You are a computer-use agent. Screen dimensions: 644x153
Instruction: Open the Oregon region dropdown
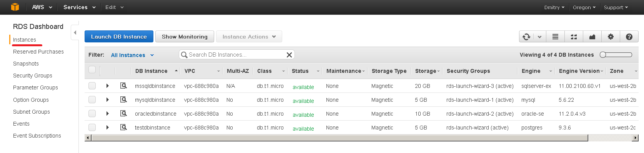tap(584, 7)
